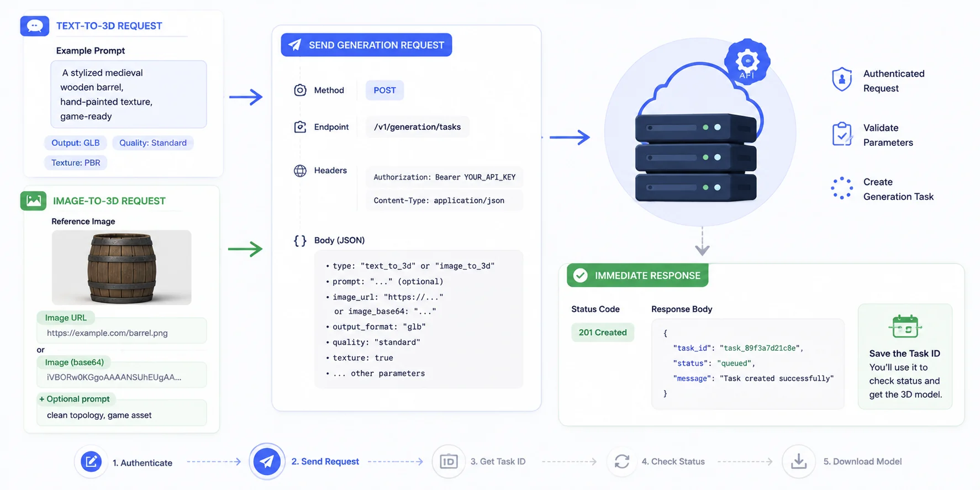Click the Response Body label
This screenshot has height=490, width=980.
coord(682,309)
